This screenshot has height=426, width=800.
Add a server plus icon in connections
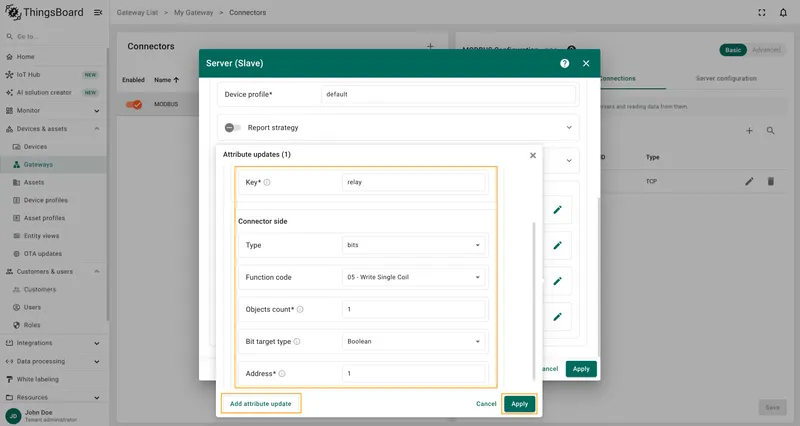click(749, 131)
